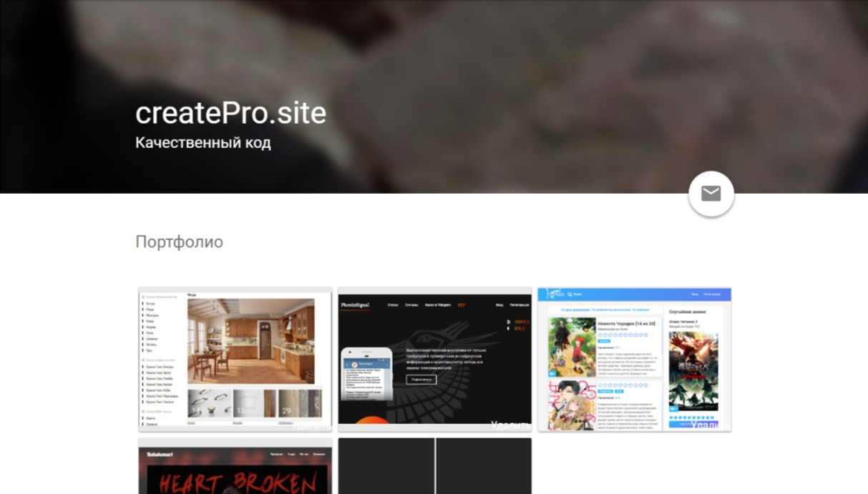Image resolution: width=868 pixels, height=494 pixels.
Task: Click Удалить on the PhenixSignal thumbnail
Action: click(510, 425)
